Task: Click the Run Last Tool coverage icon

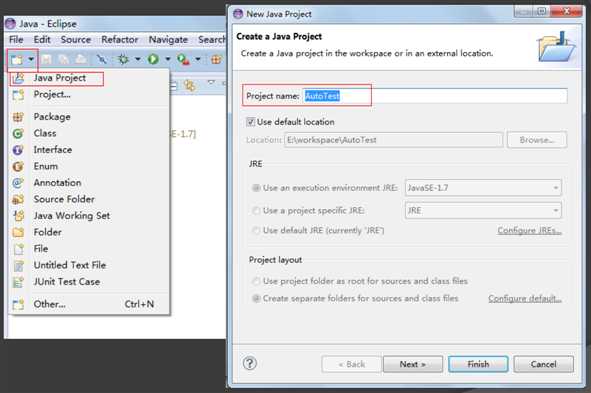Action: pos(184,59)
